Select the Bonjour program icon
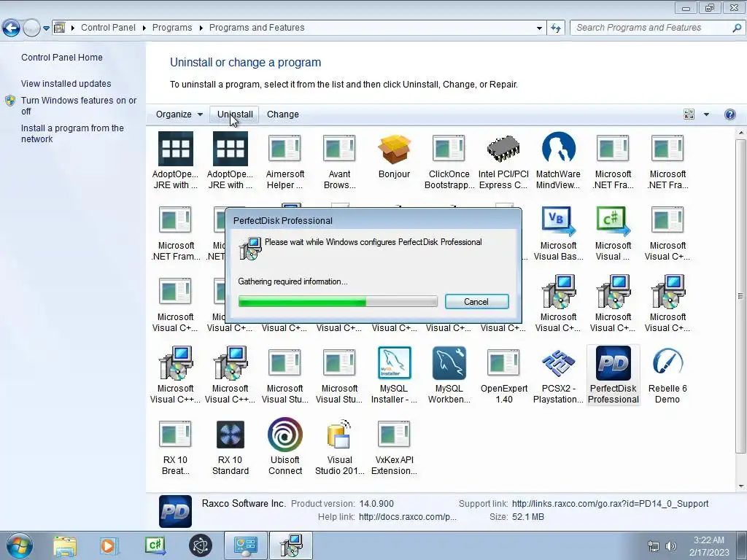 [x=394, y=149]
